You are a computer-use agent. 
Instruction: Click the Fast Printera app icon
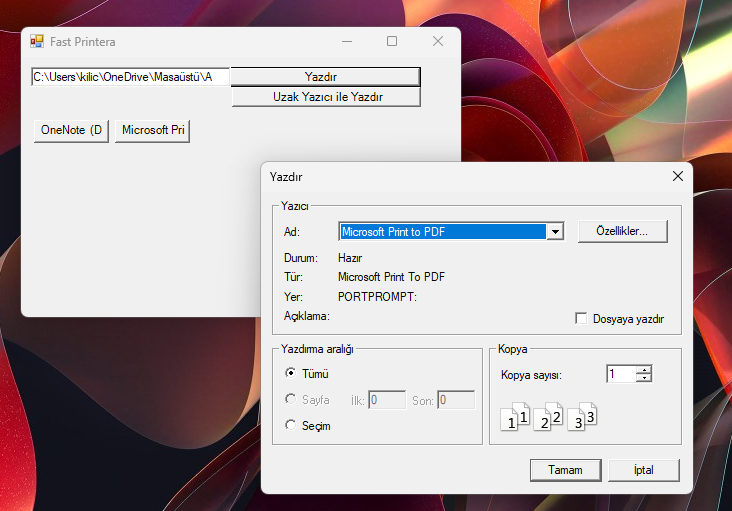pyautogui.click(x=37, y=42)
